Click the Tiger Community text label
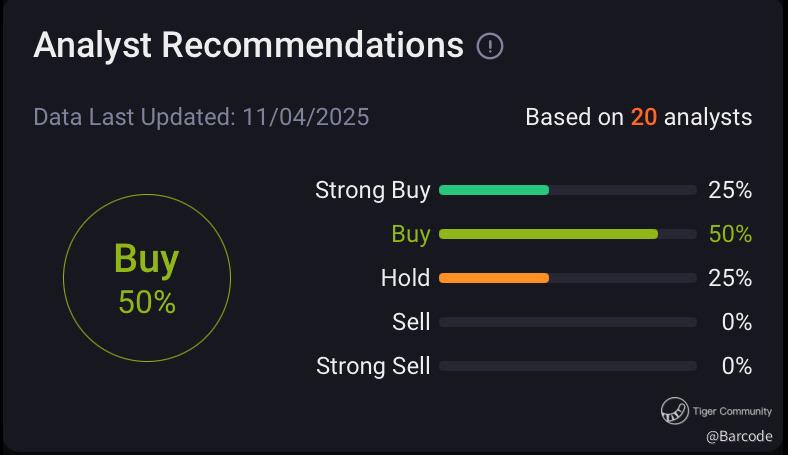This screenshot has height=455, width=788. (x=732, y=411)
